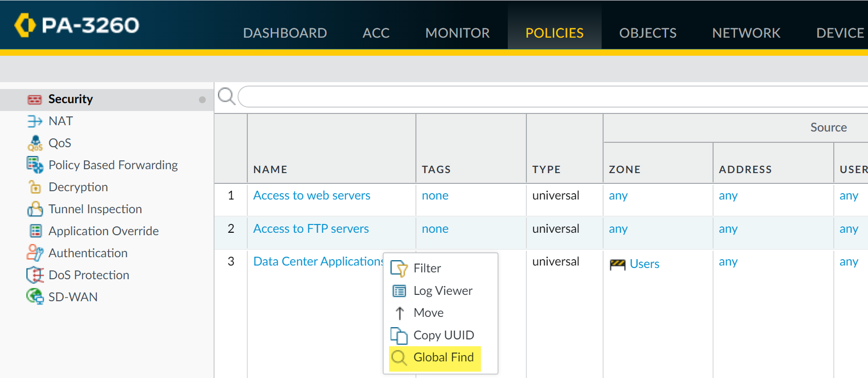Click the Users source zone link

tap(644, 264)
